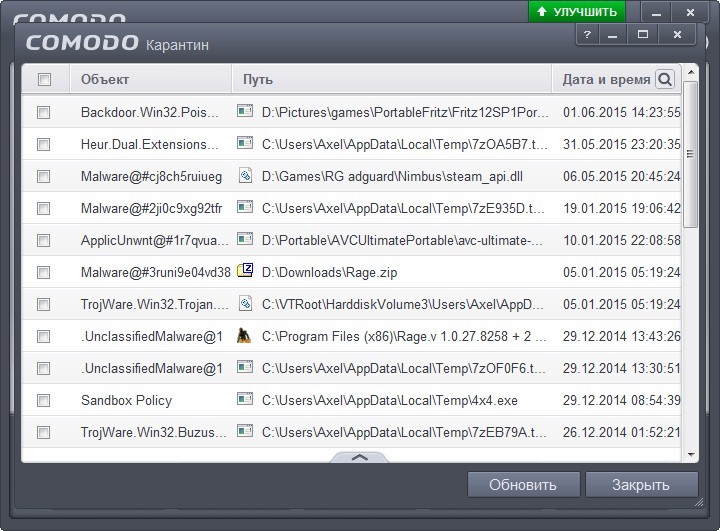Screen dimensions: 720x531
Task: Select the date 31.05.2015 23:20:35
Action: pyautogui.click(x=622, y=145)
